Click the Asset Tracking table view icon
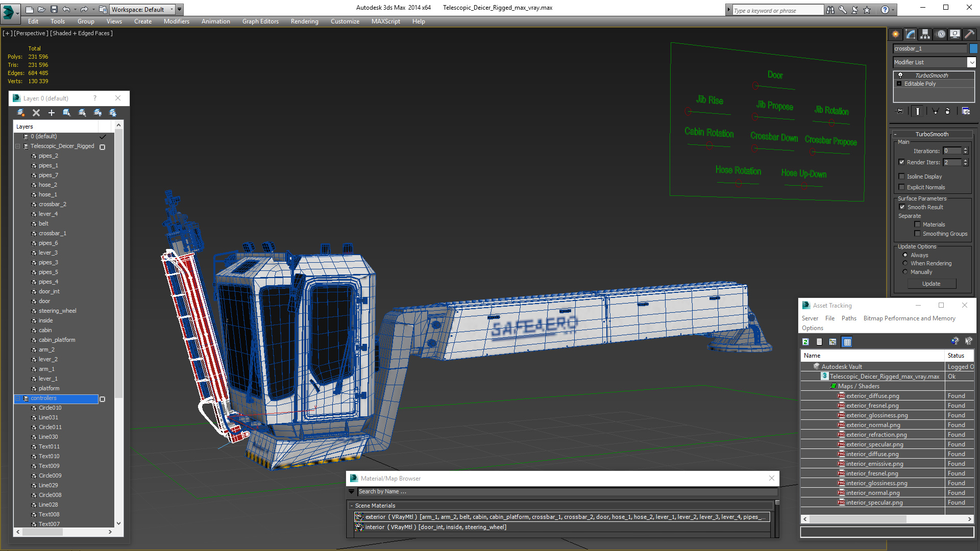The height and width of the screenshot is (551, 980). coord(847,342)
